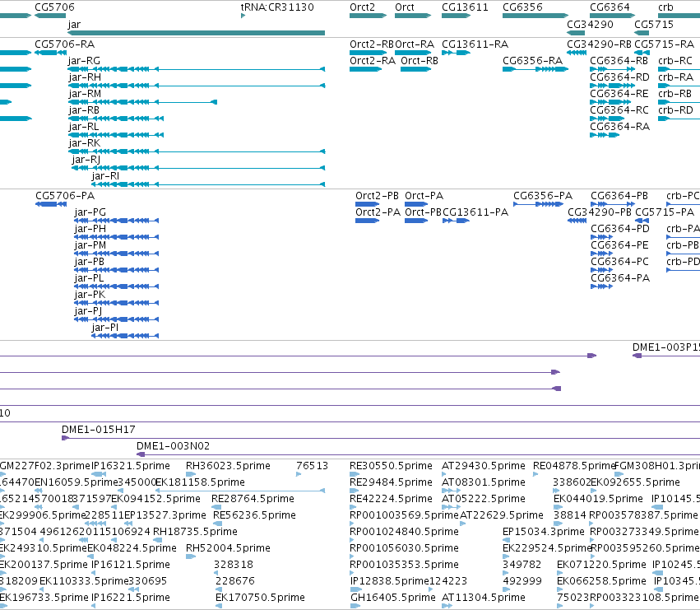Select the RH52004.5prime EST label
This screenshot has height=610, width=700.
point(228,548)
